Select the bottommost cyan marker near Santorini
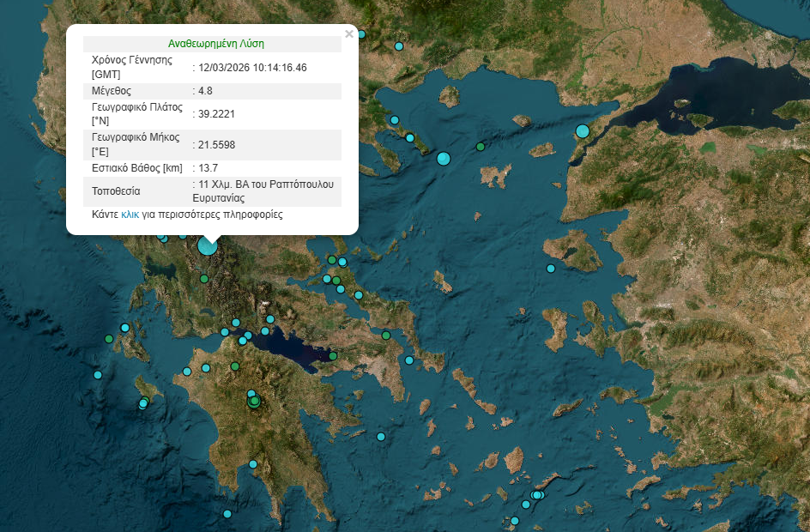Screen dimensions: 810x532 pos(515,521)
